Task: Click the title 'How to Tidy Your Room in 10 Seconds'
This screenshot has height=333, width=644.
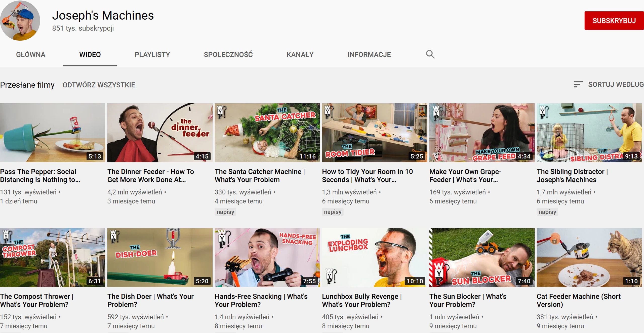Action: pos(368,176)
